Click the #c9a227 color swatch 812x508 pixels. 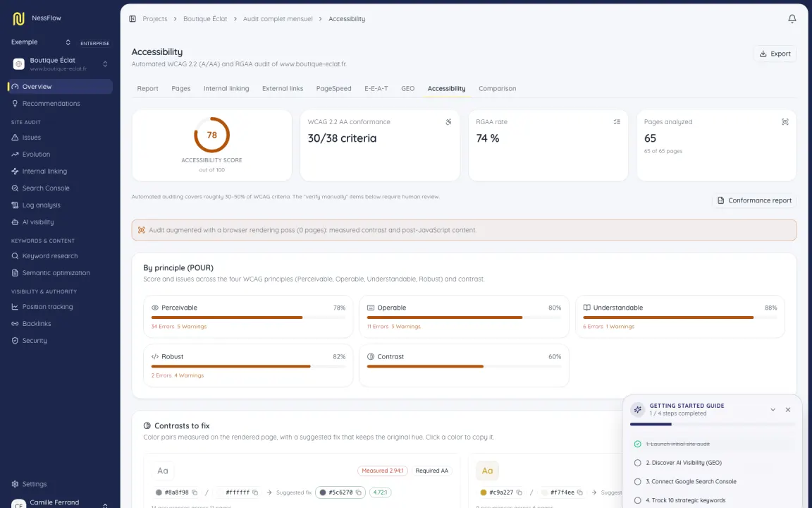click(483, 492)
